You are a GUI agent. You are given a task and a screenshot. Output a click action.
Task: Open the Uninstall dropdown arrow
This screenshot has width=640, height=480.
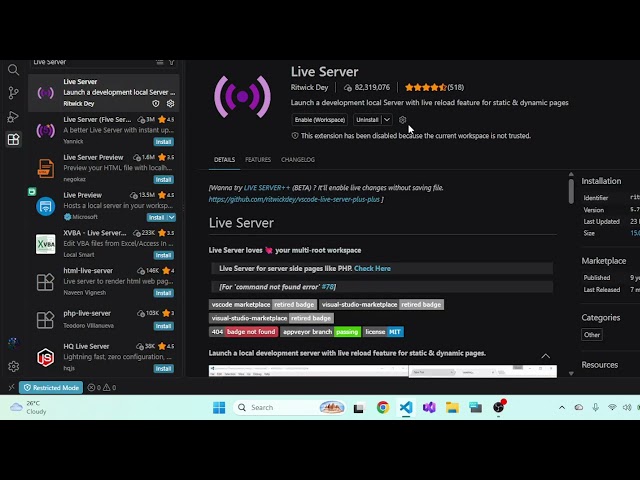point(387,120)
